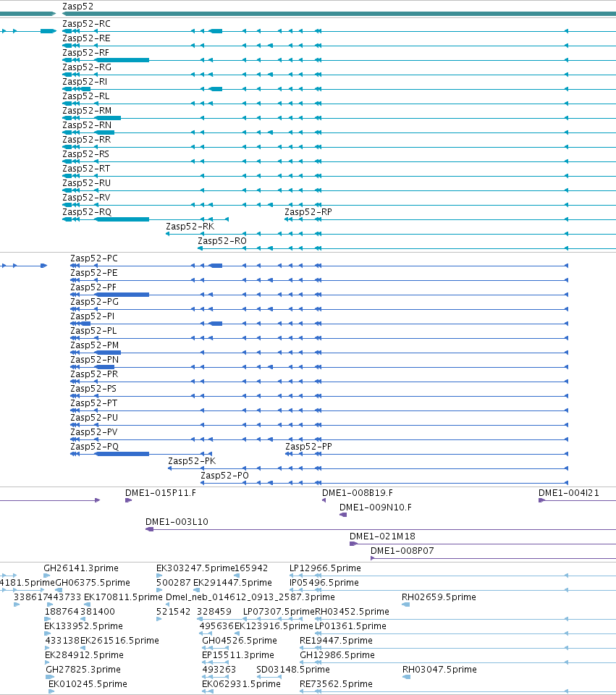Select the Zasp52-PN protein label
Image resolution: width=616 pixels, height=695 pixels.
pyautogui.click(x=94, y=360)
